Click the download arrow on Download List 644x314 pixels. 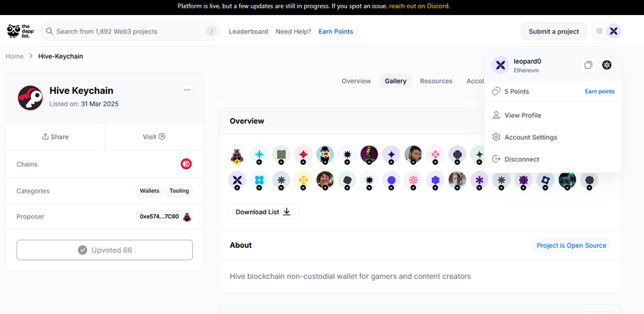pyautogui.click(x=287, y=212)
